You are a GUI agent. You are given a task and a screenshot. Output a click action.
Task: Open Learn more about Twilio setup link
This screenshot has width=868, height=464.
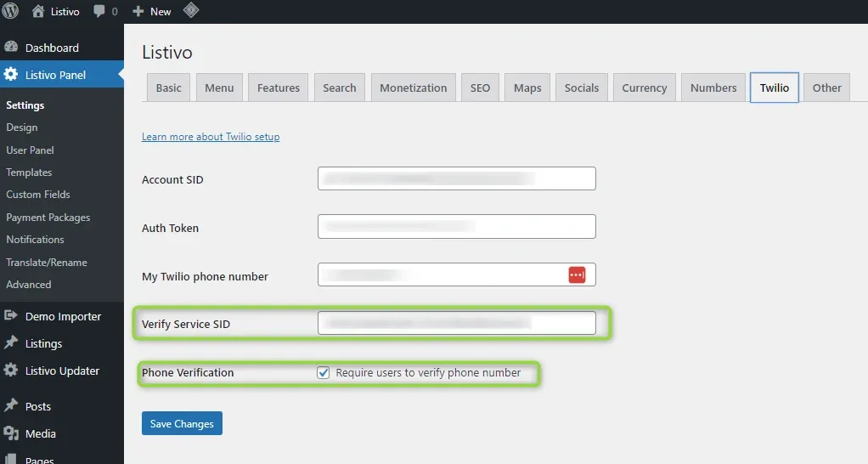click(x=211, y=137)
